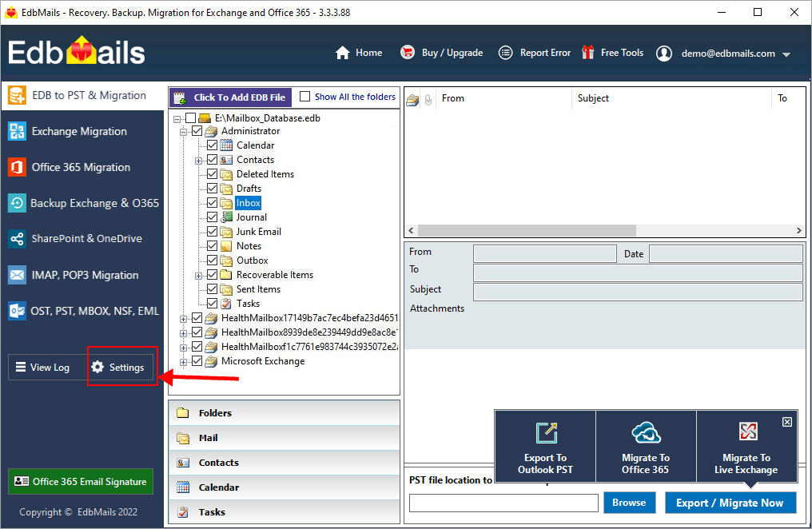Image resolution: width=812 pixels, height=529 pixels.
Task: Click the Export To Outlook PST icon
Action: 546,433
